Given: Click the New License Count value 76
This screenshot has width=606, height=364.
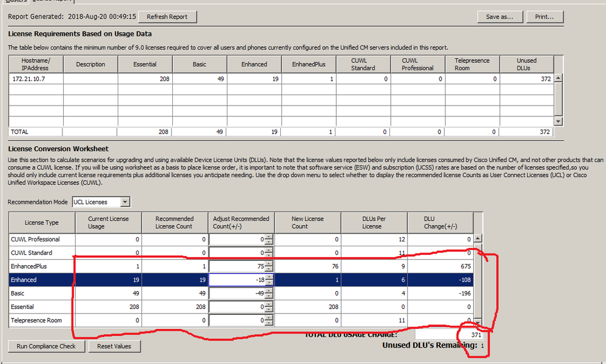Looking at the screenshot, I should pyautogui.click(x=335, y=266).
